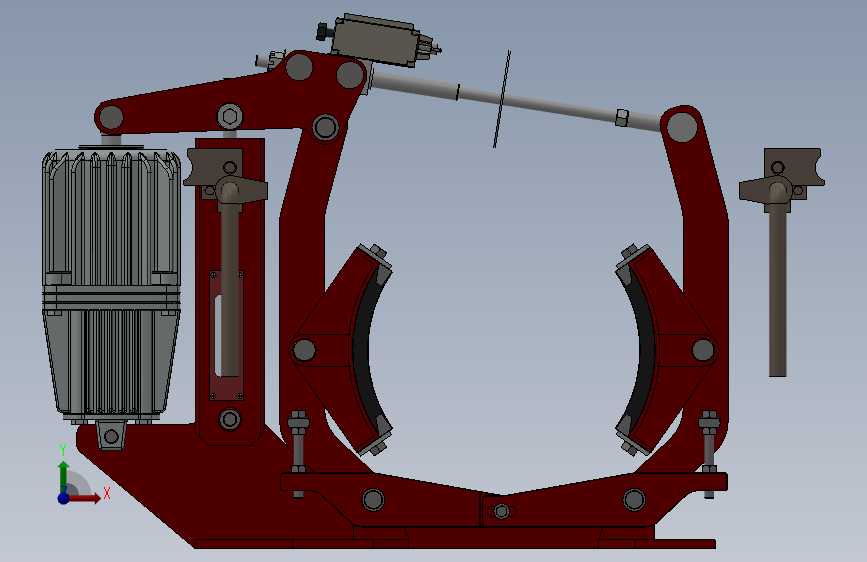The height and width of the screenshot is (562, 867).
Task: Select the hex nut on the tie rod
Action: point(621,117)
